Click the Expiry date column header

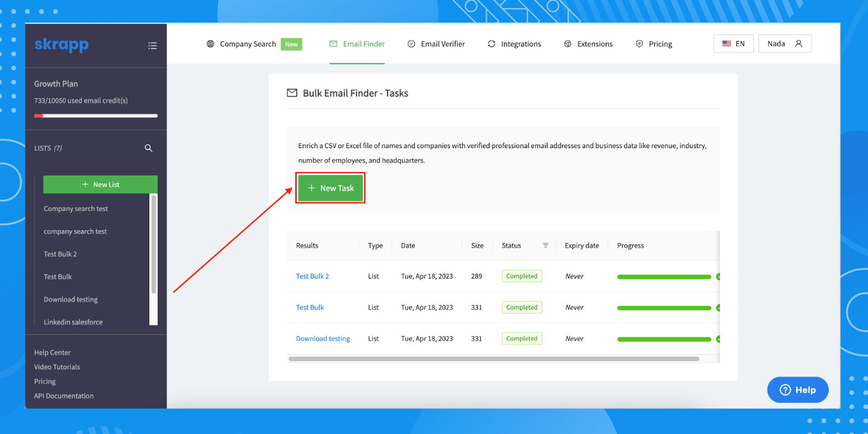pos(582,245)
